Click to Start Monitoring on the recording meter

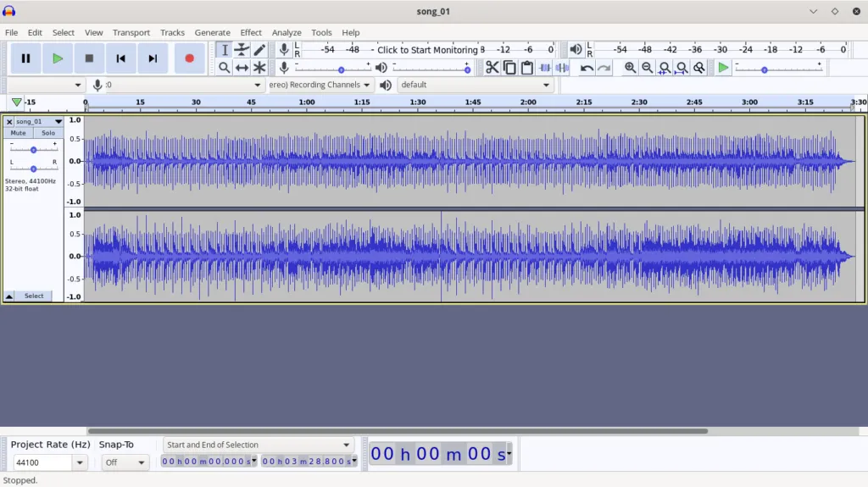click(x=427, y=50)
